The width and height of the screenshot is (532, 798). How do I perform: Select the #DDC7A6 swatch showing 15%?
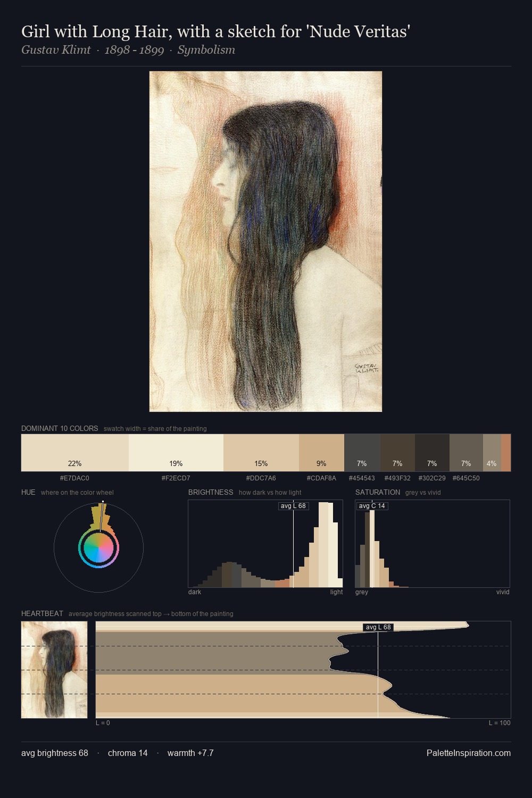[261, 453]
